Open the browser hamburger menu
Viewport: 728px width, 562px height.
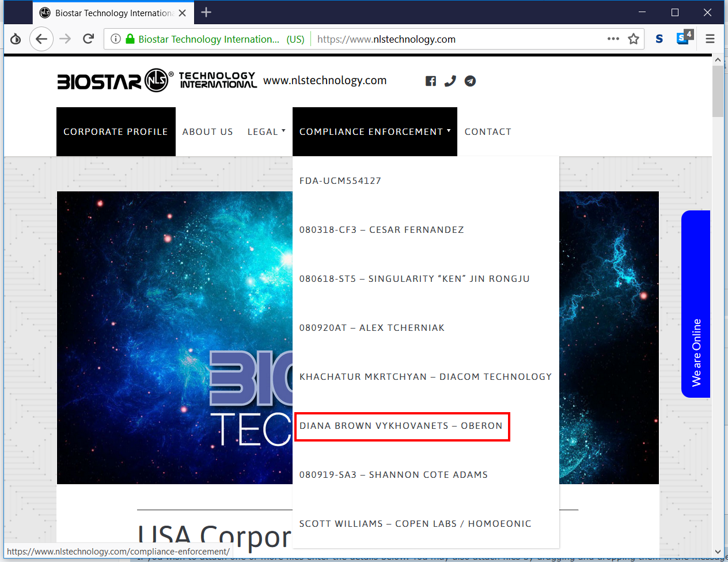pyautogui.click(x=710, y=39)
